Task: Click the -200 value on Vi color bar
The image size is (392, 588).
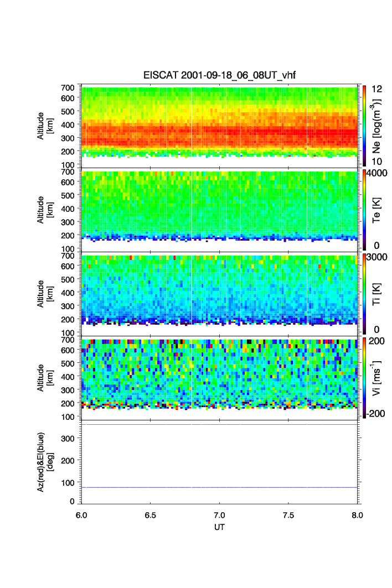Action: tap(377, 413)
